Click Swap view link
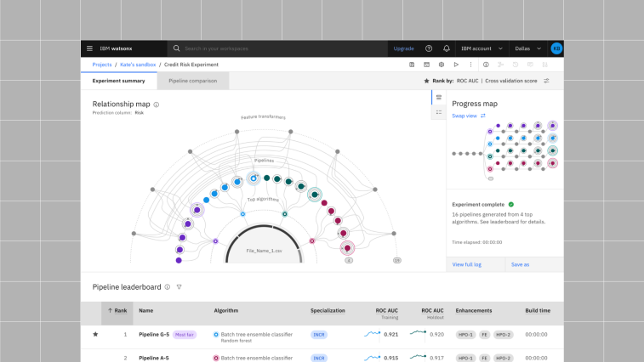 pyautogui.click(x=464, y=116)
